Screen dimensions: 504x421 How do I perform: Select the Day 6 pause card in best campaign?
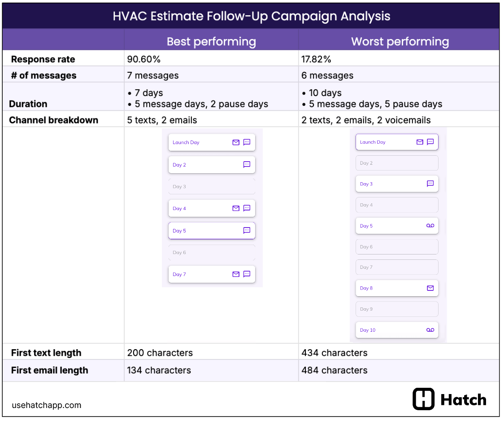[x=212, y=252]
